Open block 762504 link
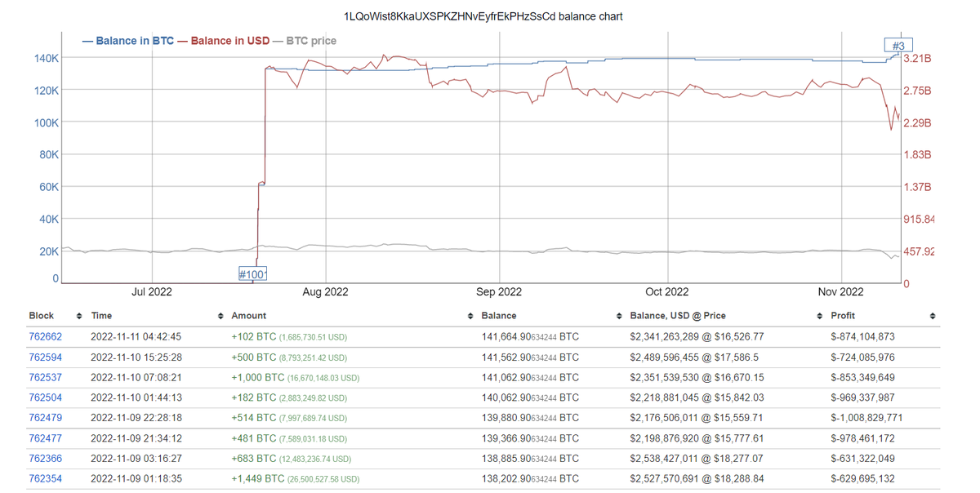Viewport: 980px width, 493px height. click(45, 398)
